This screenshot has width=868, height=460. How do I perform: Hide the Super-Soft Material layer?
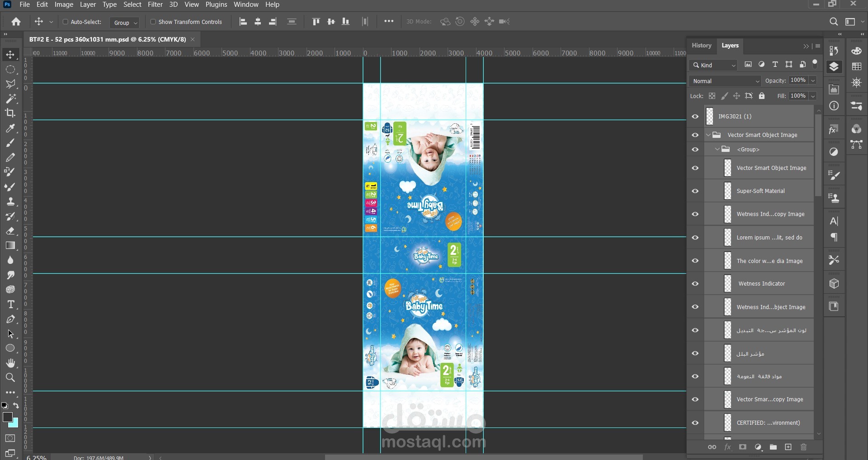(x=695, y=191)
